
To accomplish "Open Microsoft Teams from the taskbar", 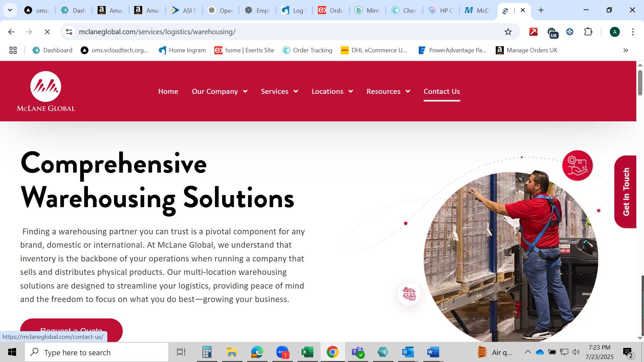I will tap(358, 352).
